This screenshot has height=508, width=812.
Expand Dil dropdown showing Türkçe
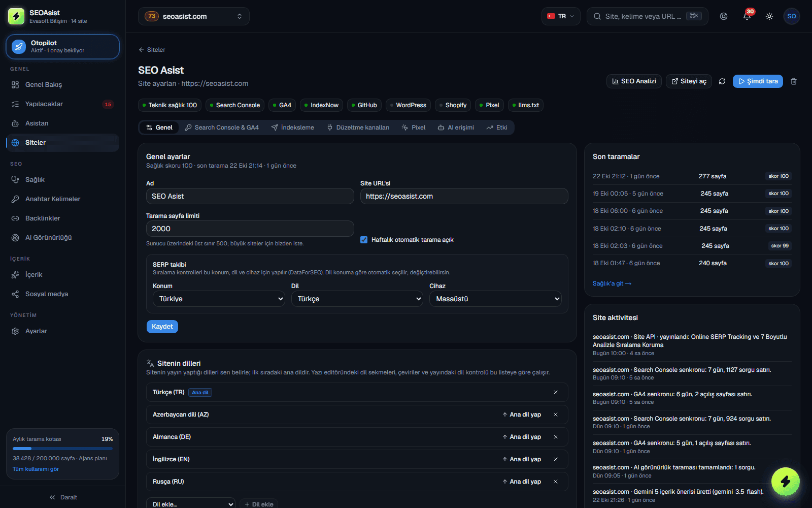pyautogui.click(x=357, y=299)
